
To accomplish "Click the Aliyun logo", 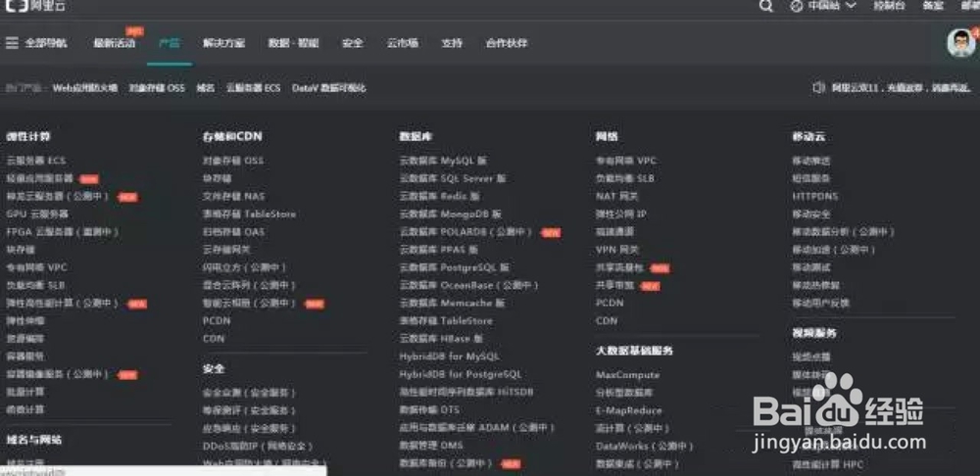I will 35,6.
